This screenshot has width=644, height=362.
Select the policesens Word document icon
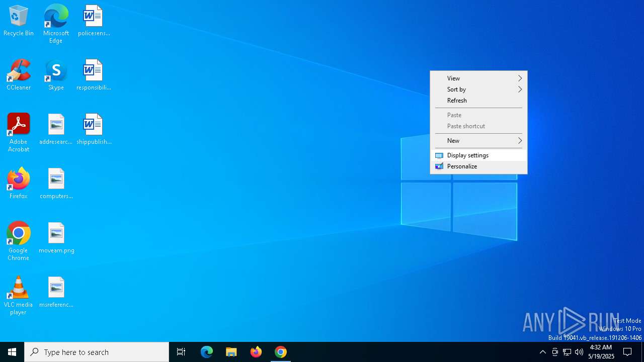94,21
